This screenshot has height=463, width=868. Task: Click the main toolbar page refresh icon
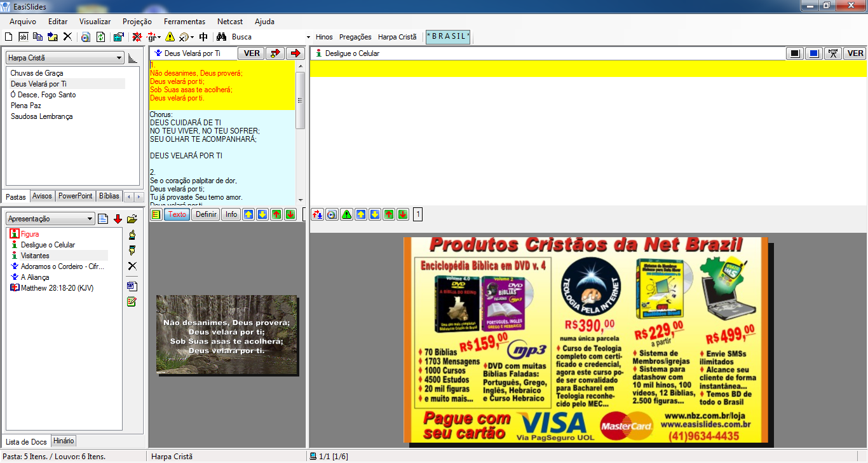tap(100, 37)
